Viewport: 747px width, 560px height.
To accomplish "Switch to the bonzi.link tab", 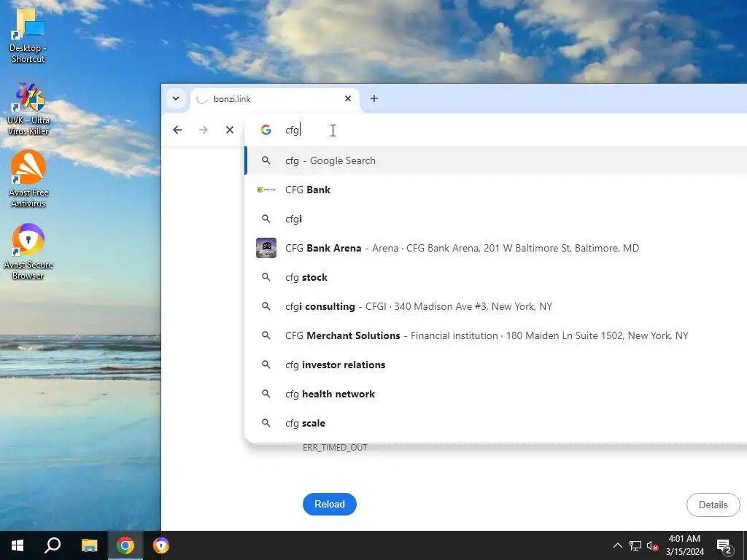I will pyautogui.click(x=275, y=99).
